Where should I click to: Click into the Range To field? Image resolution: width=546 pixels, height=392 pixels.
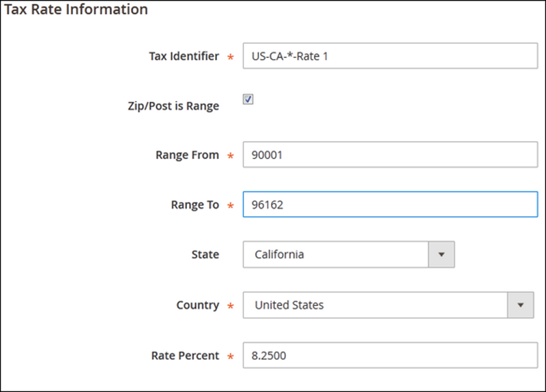click(390, 205)
